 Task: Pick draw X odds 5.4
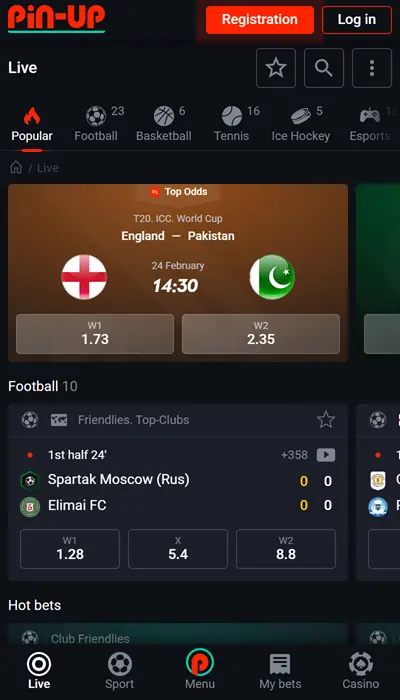[178, 549]
